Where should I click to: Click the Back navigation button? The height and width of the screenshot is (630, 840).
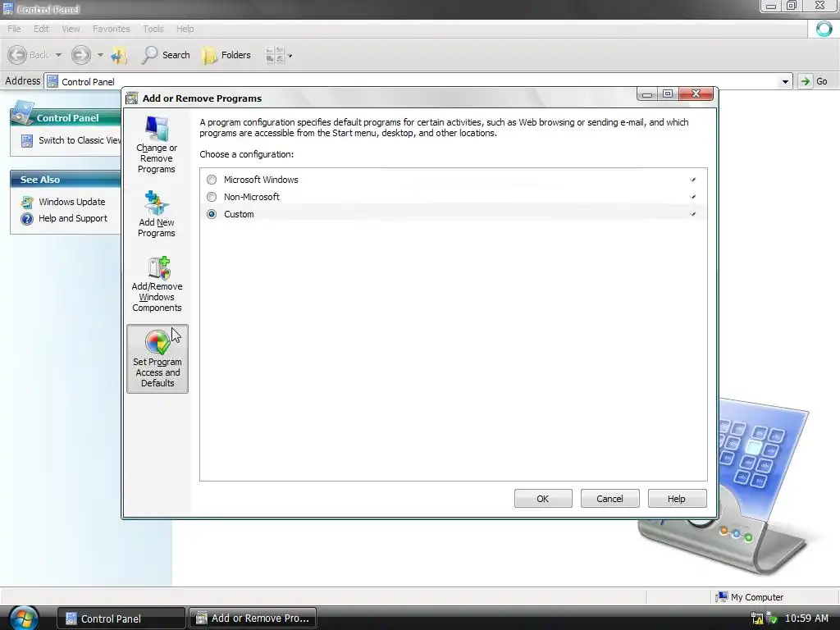coord(28,55)
